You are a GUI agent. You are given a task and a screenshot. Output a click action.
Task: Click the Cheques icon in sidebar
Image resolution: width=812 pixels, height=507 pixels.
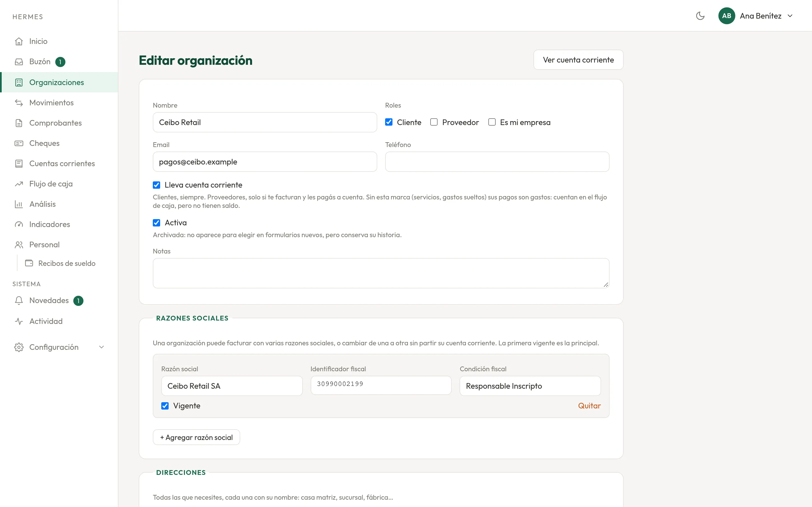tap(19, 143)
